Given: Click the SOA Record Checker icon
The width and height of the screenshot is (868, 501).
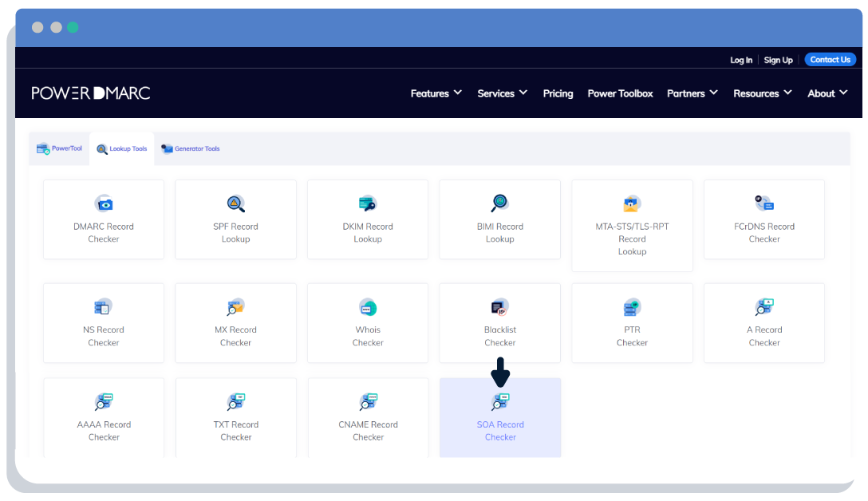Looking at the screenshot, I should [x=500, y=401].
